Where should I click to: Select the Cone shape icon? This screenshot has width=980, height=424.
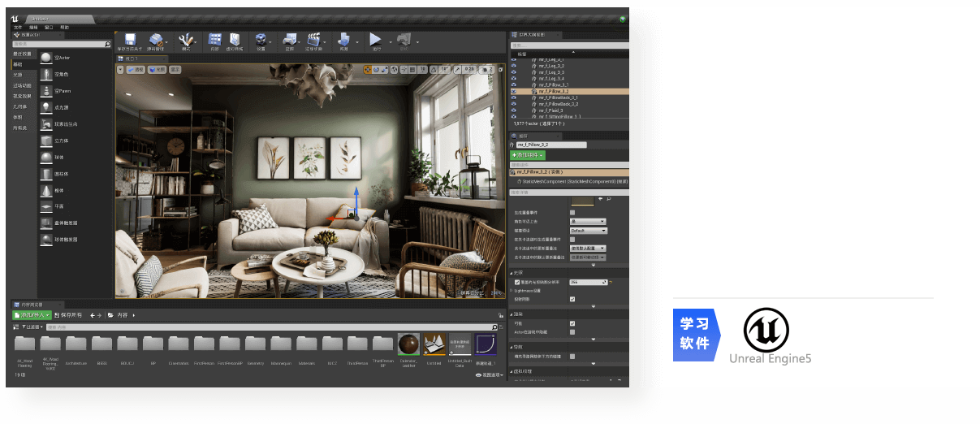pyautogui.click(x=46, y=190)
